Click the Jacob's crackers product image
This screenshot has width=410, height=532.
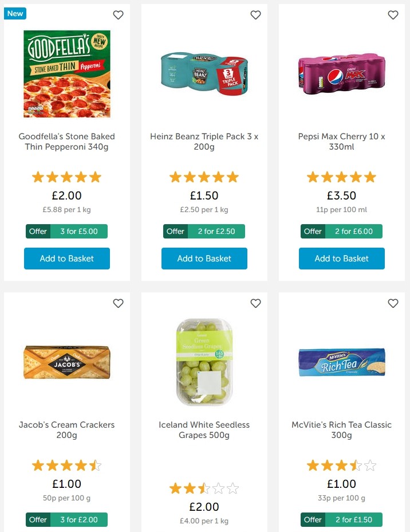pyautogui.click(x=66, y=362)
